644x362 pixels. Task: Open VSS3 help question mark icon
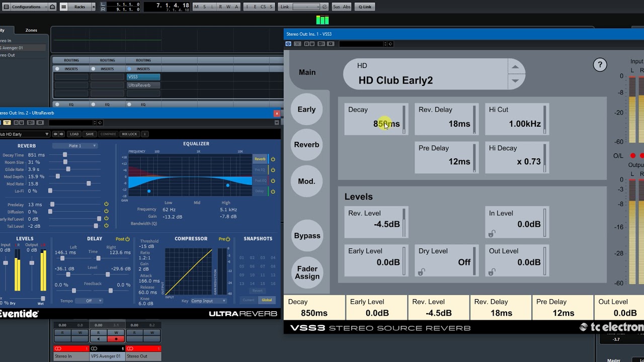600,65
